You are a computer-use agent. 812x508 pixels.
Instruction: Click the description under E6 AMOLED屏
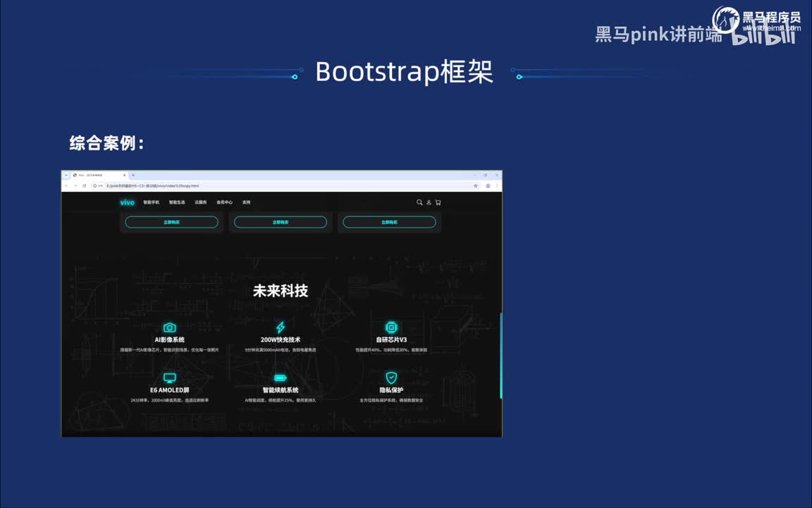(x=169, y=400)
